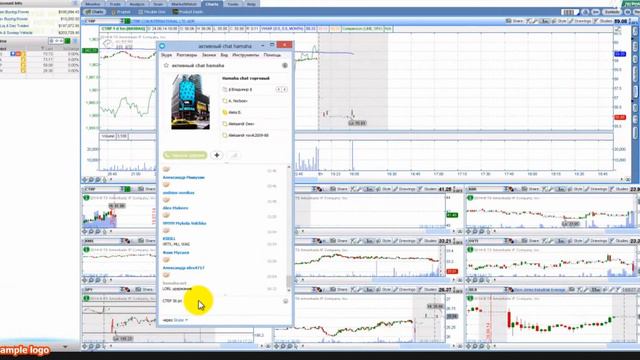Add participants with the plus button
This screenshot has height=360, width=640.
point(217,155)
